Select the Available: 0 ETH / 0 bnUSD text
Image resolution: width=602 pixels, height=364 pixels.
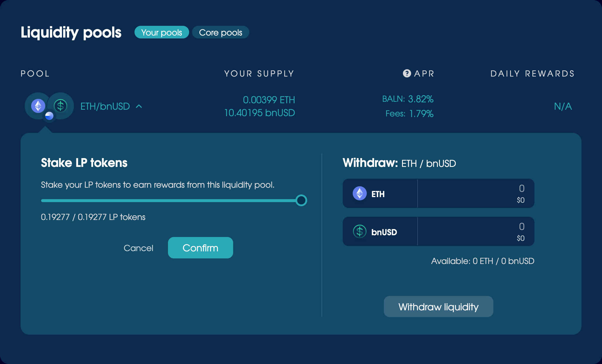pos(482,261)
